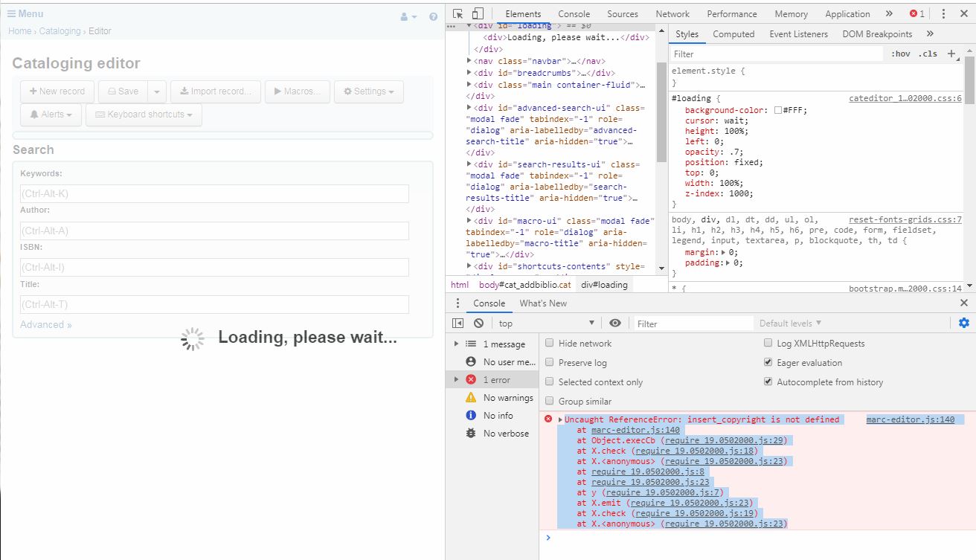The height and width of the screenshot is (560, 976).
Task: Open the Default levels dropdown
Action: point(790,324)
